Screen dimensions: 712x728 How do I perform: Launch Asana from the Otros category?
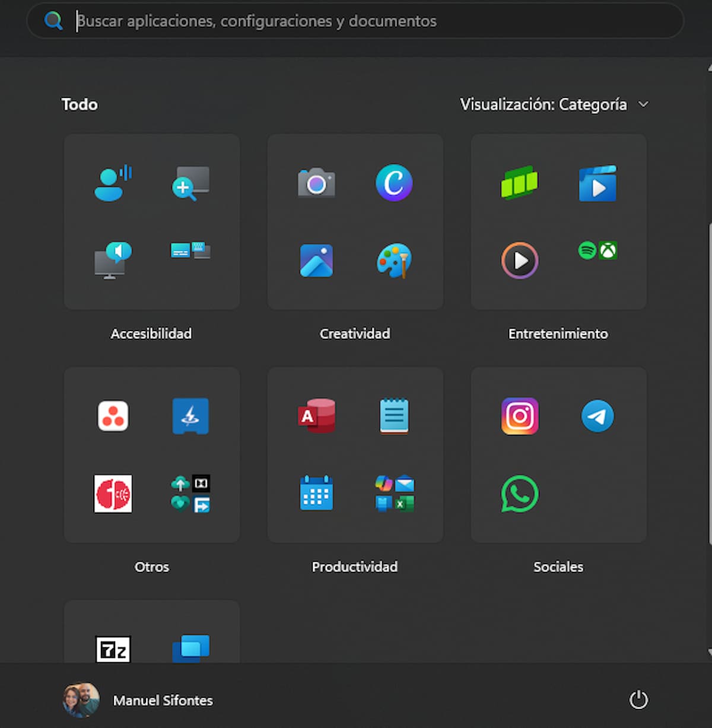coord(113,416)
